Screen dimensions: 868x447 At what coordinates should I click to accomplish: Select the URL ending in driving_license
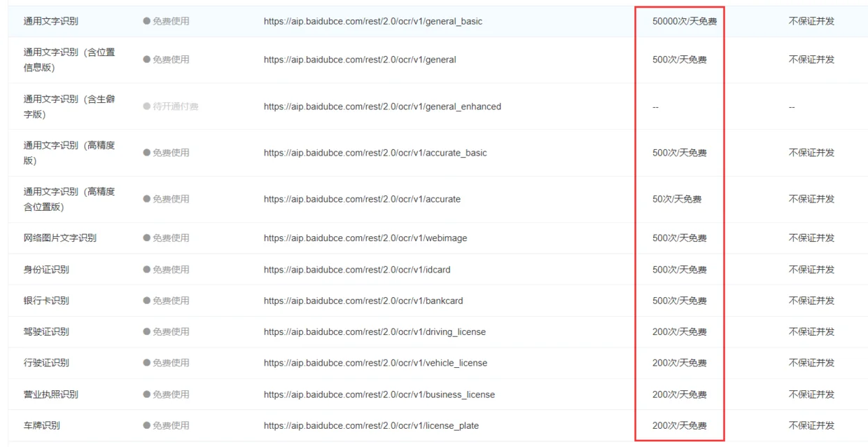click(x=374, y=331)
